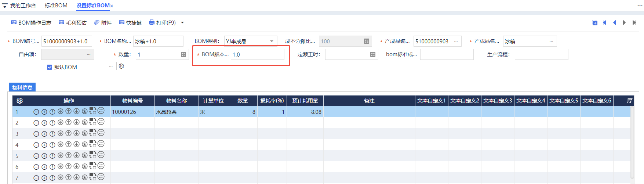Click the swap material icon in row 1
The width and height of the screenshot is (644, 184).
pos(101,111)
